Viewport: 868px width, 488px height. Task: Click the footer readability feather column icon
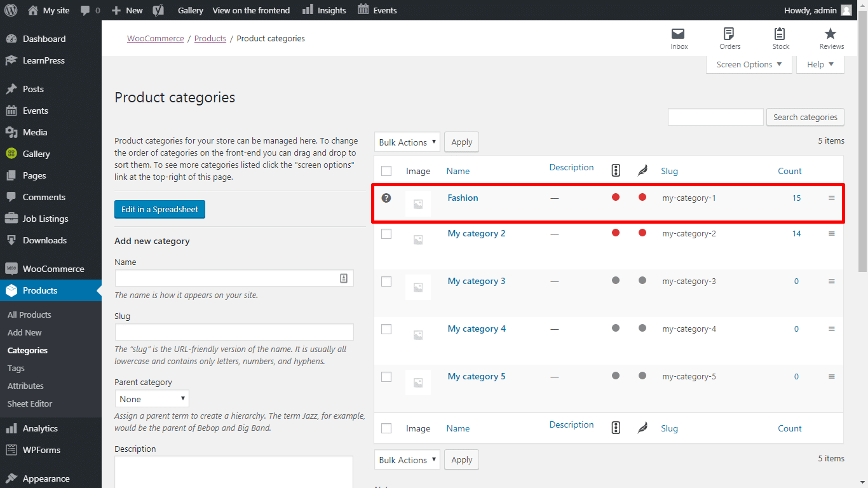642,428
